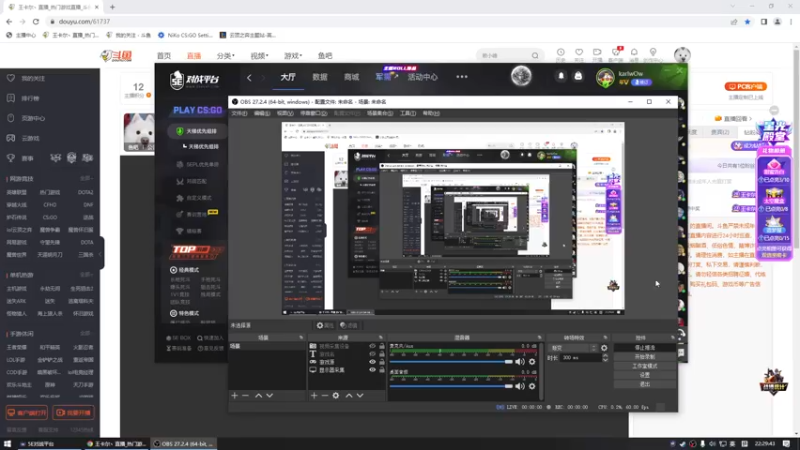Screen dimensions: 800x450
Task: Open Douyu follow heart icon in header
Action: coord(579,52)
